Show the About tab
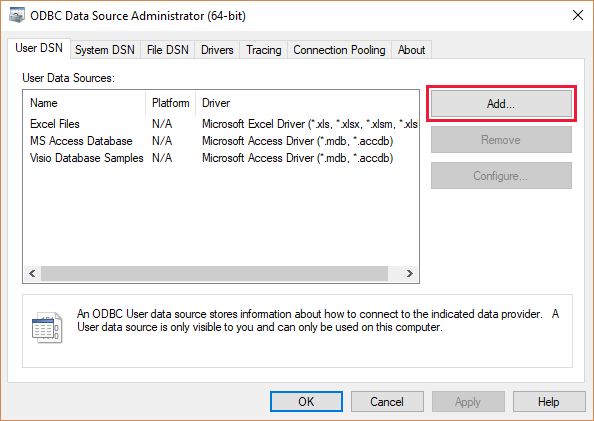The width and height of the screenshot is (594, 421). tap(411, 50)
